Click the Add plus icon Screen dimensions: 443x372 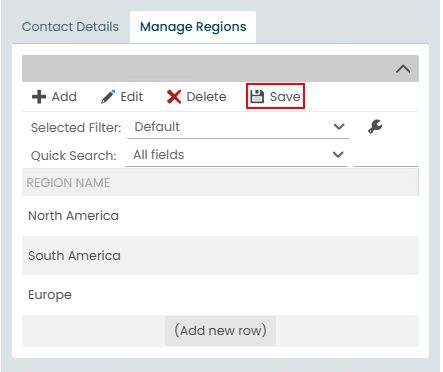click(x=39, y=97)
